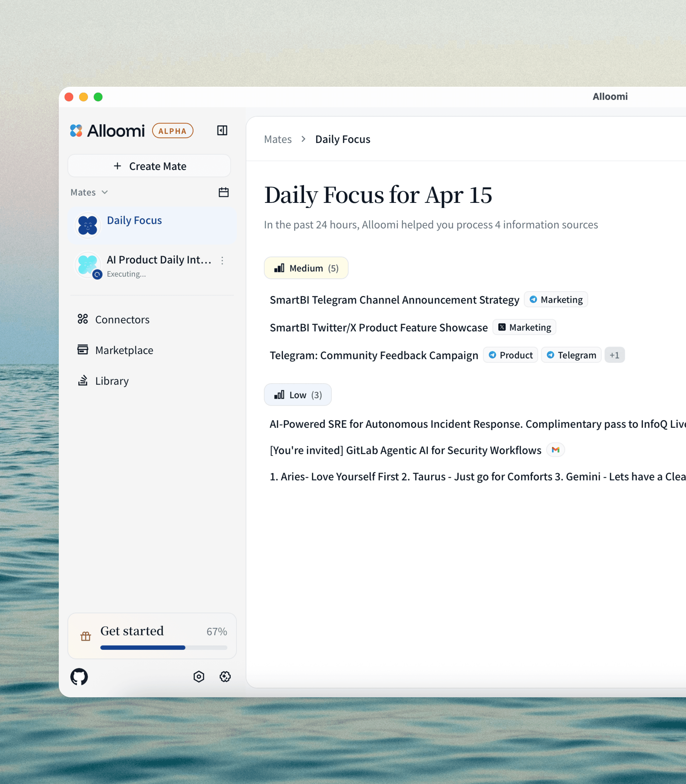Click the Marketplace storefront icon

coord(83,350)
